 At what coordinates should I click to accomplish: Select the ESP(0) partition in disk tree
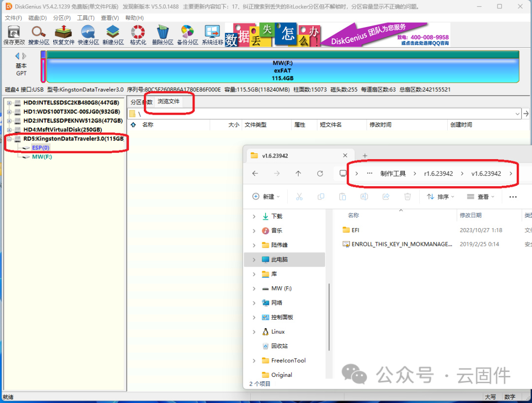(x=41, y=148)
